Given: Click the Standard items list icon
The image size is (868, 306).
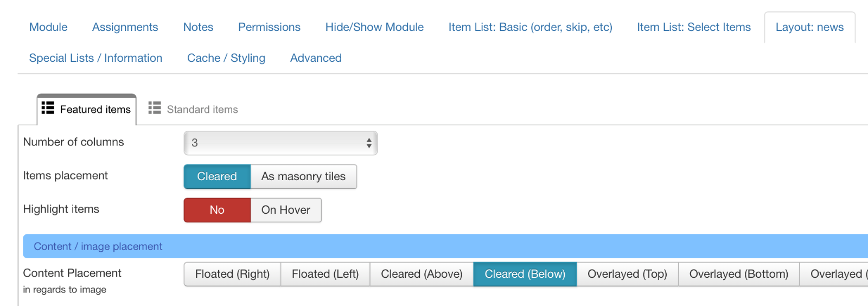Looking at the screenshot, I should click(155, 108).
